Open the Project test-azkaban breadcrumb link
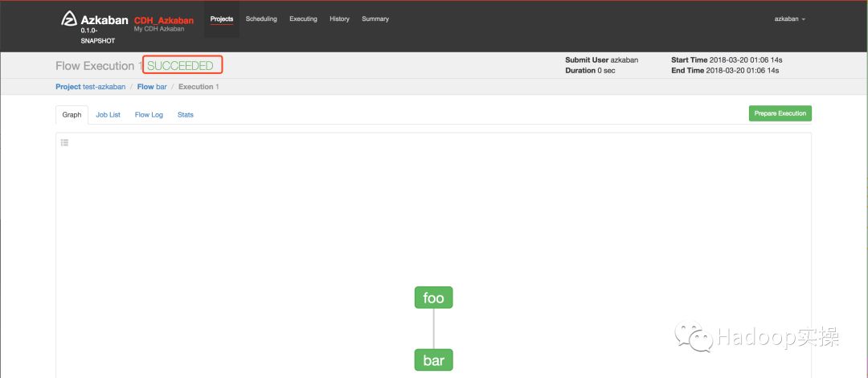The image size is (868, 378). click(90, 87)
